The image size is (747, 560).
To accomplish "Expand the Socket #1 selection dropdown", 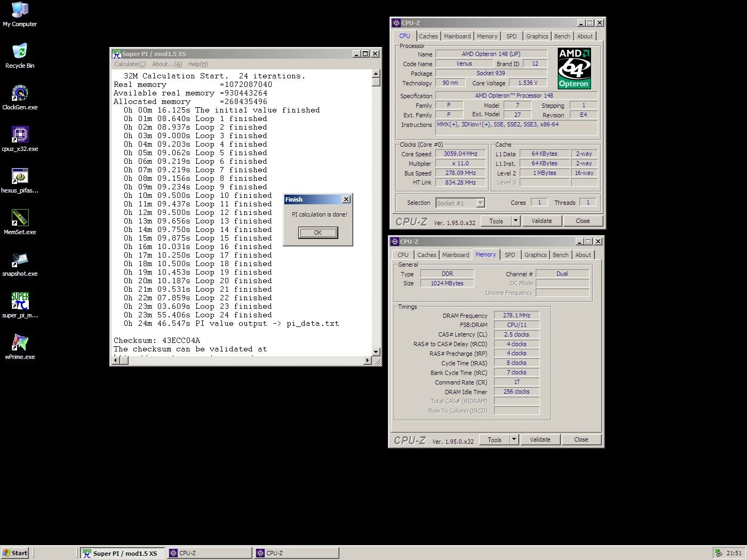I will (x=480, y=203).
